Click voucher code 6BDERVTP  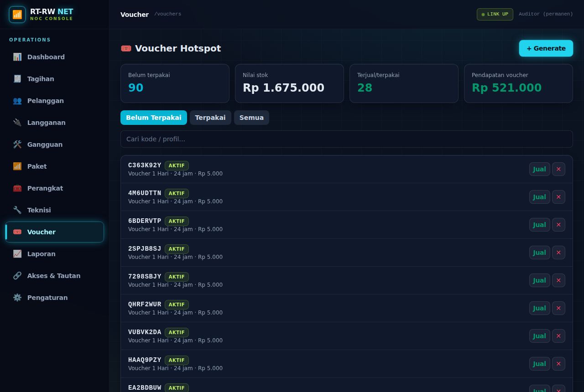[x=145, y=221]
